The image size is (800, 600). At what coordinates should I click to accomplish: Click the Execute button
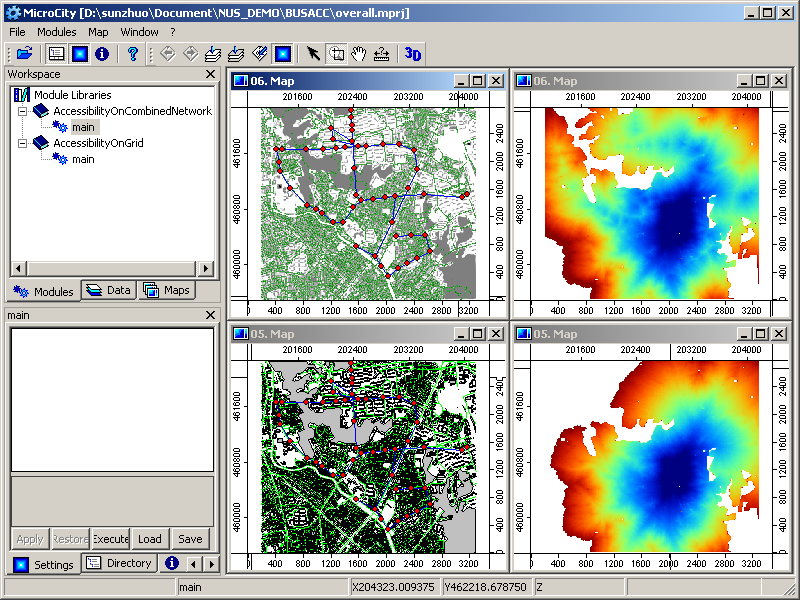coord(110,539)
